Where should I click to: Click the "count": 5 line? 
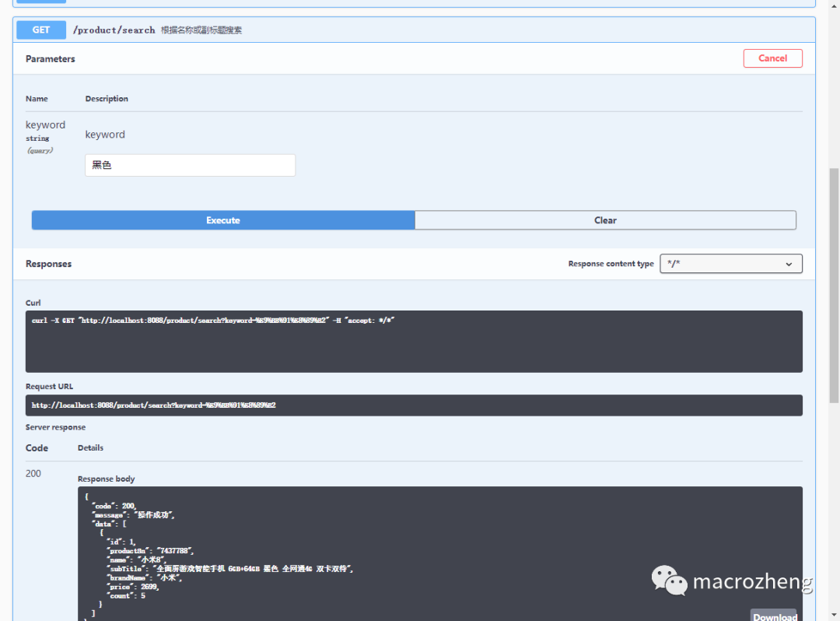[x=127, y=596]
